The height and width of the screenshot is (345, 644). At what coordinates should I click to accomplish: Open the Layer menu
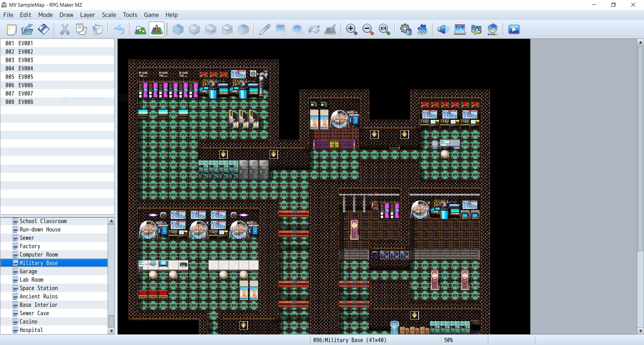tap(88, 15)
